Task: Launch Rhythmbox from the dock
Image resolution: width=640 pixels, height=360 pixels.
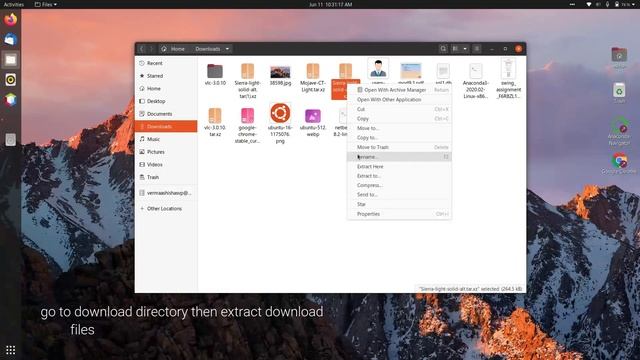Action: pyautogui.click(x=11, y=80)
